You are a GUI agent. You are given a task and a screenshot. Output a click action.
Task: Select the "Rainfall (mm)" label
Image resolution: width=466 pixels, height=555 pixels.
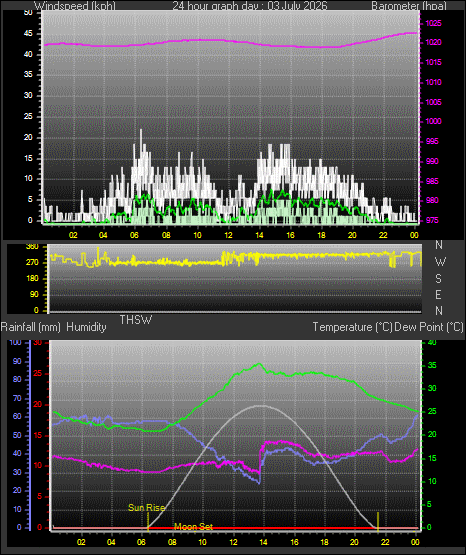click(x=30, y=327)
